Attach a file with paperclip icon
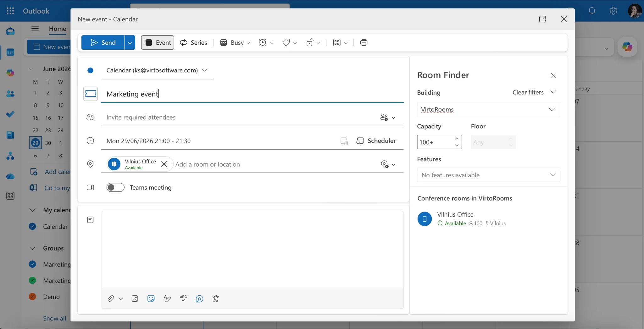Image resolution: width=644 pixels, height=329 pixels. 111,298
